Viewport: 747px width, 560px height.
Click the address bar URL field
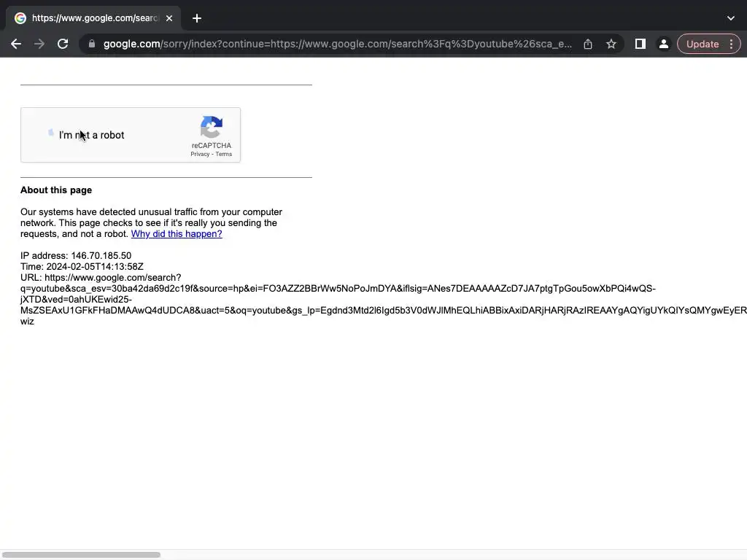pyautogui.click(x=337, y=44)
